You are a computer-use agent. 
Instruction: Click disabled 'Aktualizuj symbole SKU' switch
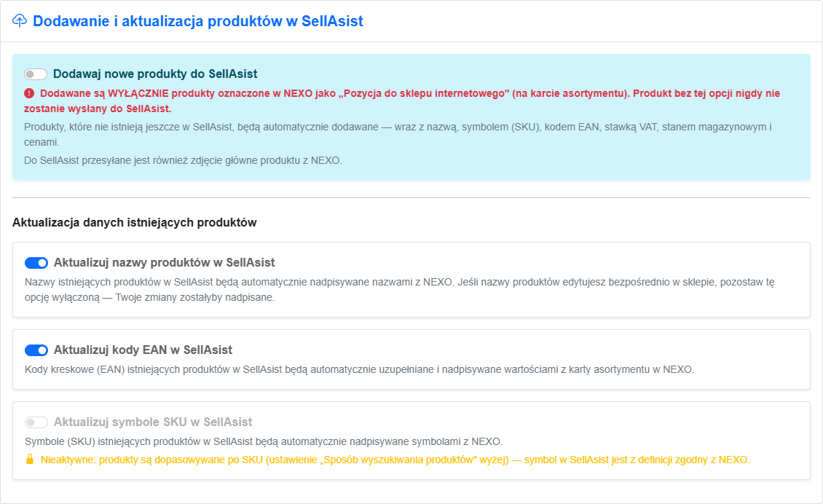36,422
